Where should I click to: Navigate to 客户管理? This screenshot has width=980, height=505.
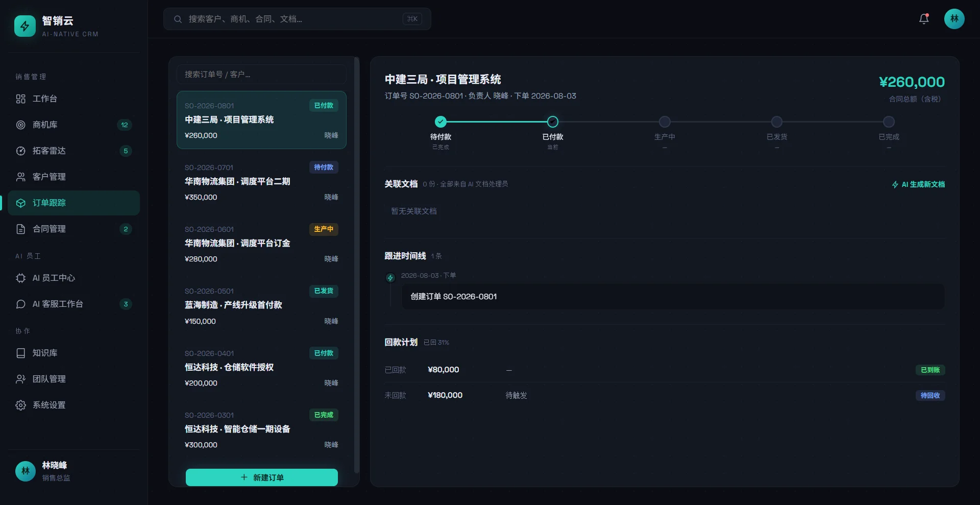pos(74,177)
